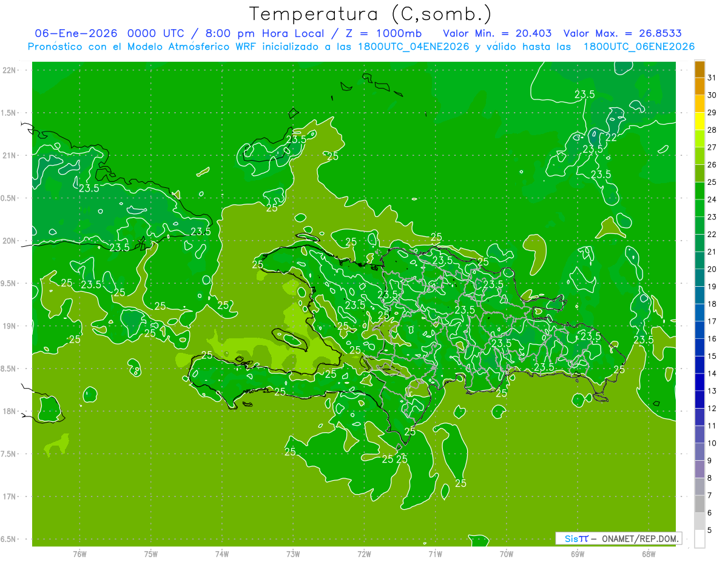This screenshot has height=562, width=728.
Task: Click the 9.5N latitude axis label
Action: click(8, 284)
